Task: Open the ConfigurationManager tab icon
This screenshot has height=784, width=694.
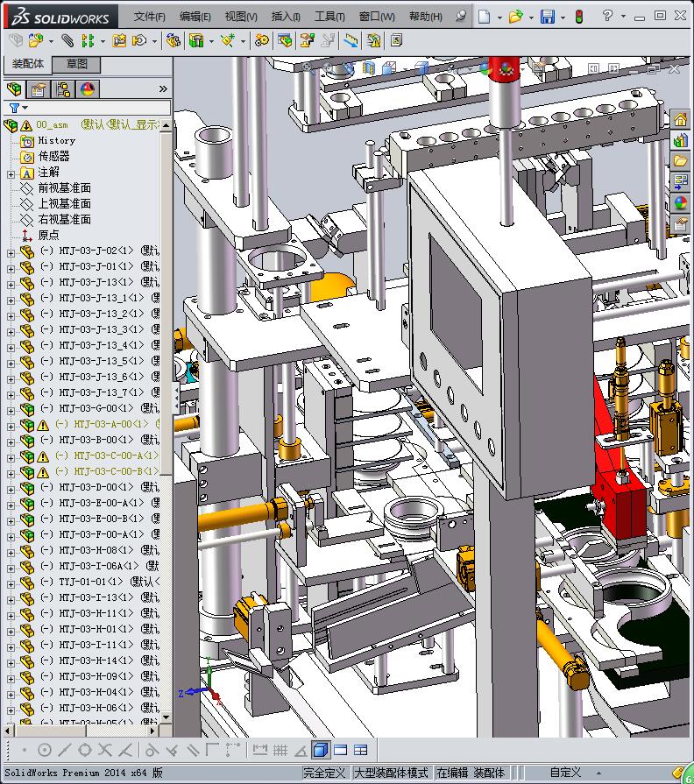Action: (63, 89)
